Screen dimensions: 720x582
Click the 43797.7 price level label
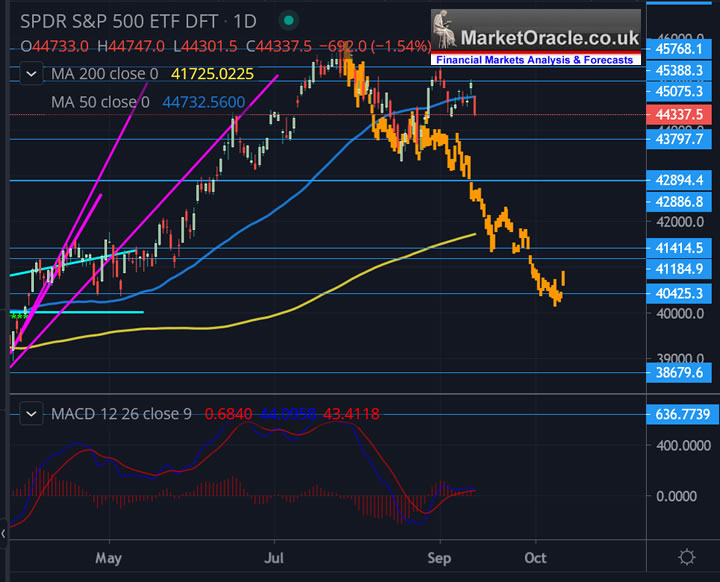point(679,139)
